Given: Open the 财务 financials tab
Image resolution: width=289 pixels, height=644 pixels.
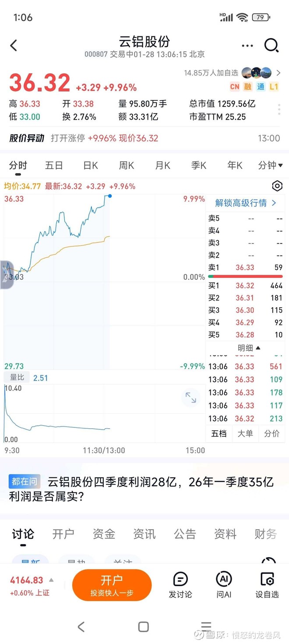Looking at the screenshot, I should pyautogui.click(x=264, y=534).
